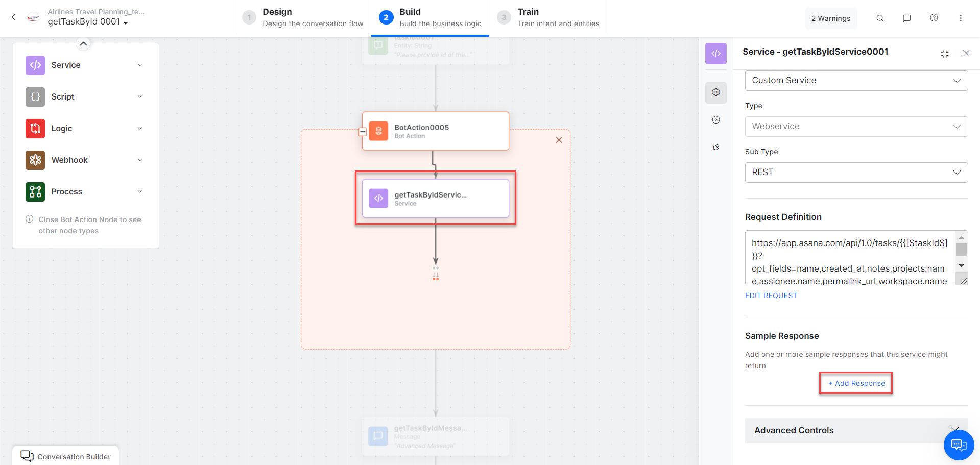This screenshot has height=465, width=980.
Task: Click the Webhook node type icon
Action: pos(35,160)
